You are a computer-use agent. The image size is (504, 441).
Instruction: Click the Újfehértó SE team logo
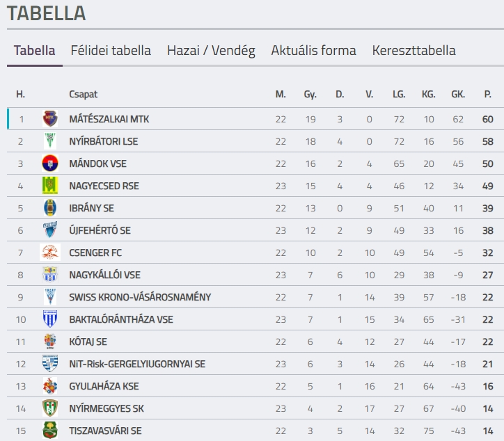pyautogui.click(x=50, y=230)
